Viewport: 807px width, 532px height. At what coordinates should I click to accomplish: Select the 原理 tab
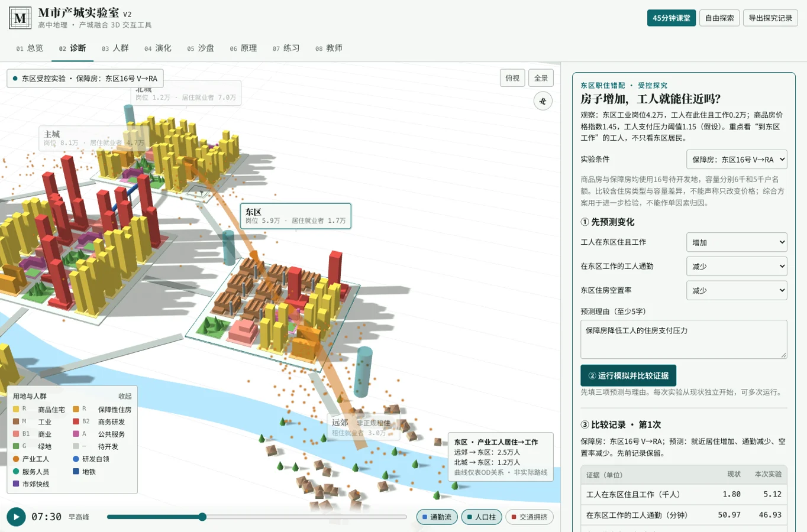(243, 48)
